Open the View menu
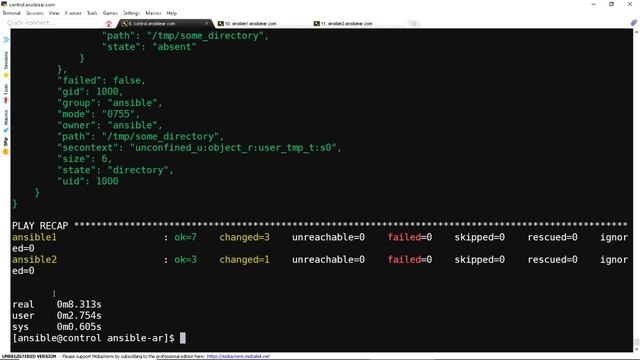This screenshot has width=640, height=360. coord(54,13)
